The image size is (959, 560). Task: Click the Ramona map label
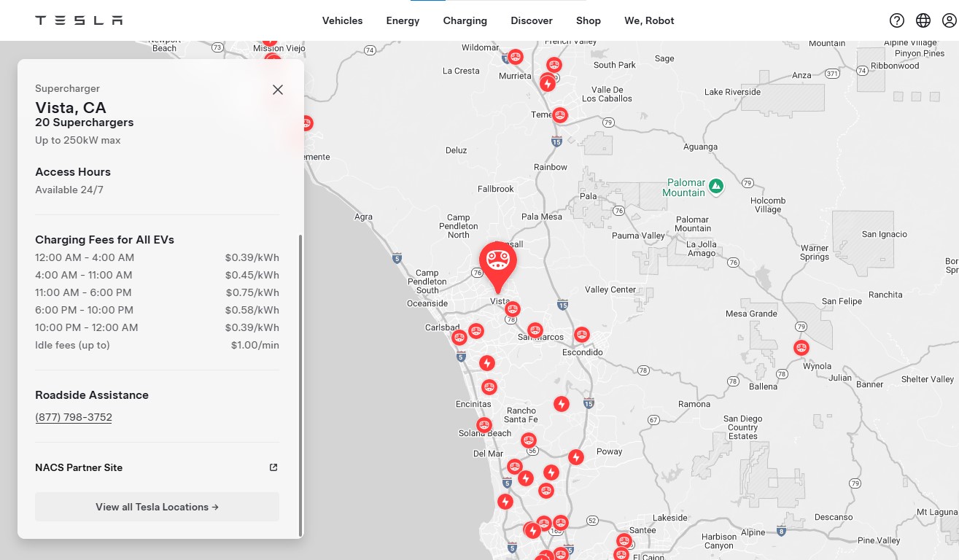click(x=694, y=404)
